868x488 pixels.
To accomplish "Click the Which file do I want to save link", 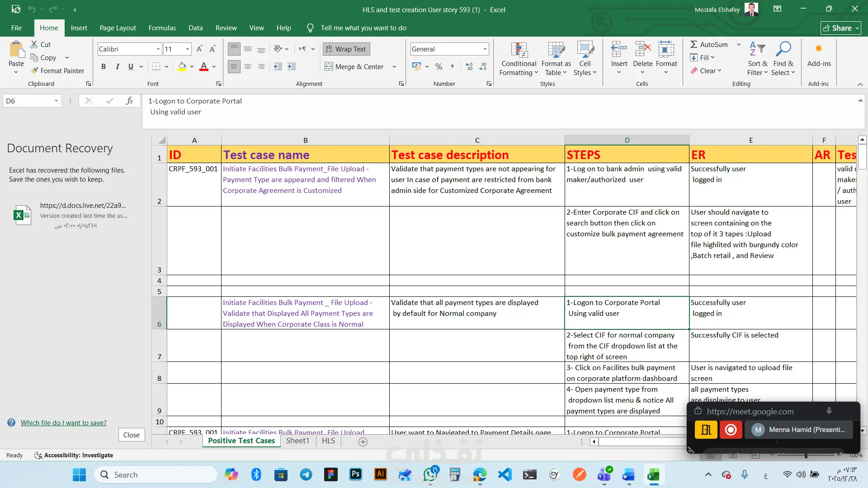I will tap(63, 422).
